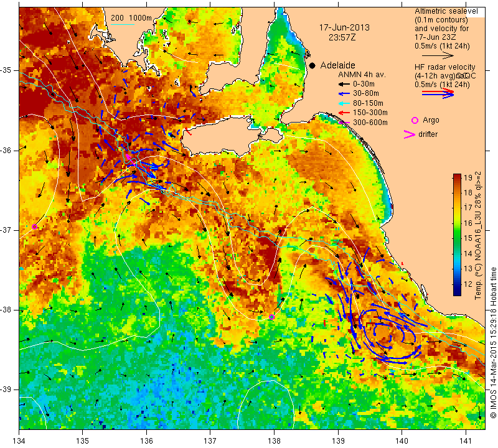Viewport: 498px width, 448px height.
Task: Click the '17-Jun-2013' date text
Action: click(x=344, y=27)
